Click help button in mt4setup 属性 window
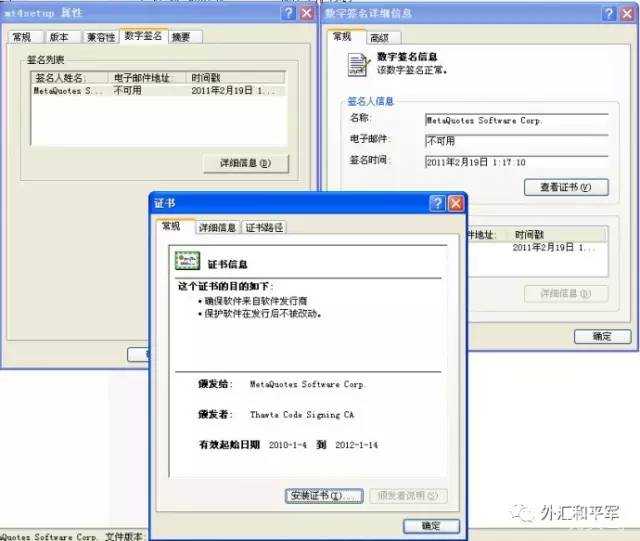 285,14
